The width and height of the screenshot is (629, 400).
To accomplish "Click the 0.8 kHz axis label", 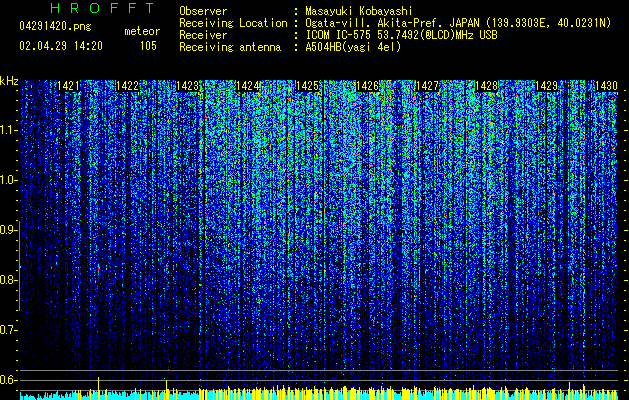I will click(7, 280).
